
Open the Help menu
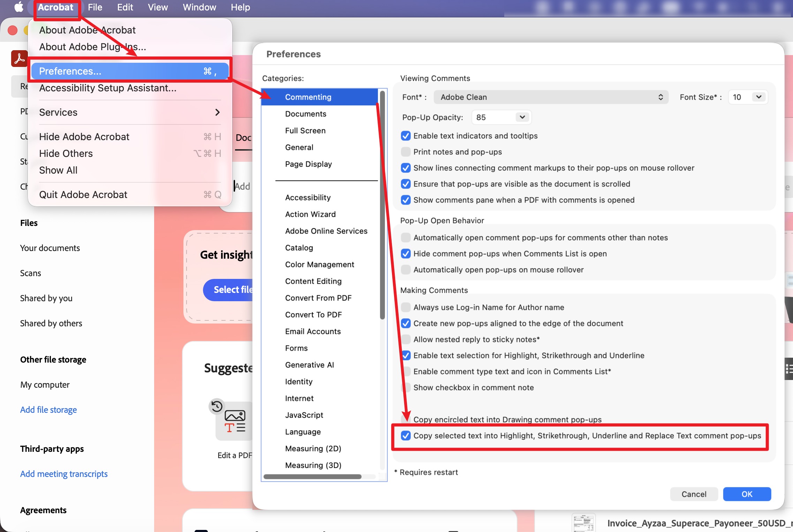point(240,7)
